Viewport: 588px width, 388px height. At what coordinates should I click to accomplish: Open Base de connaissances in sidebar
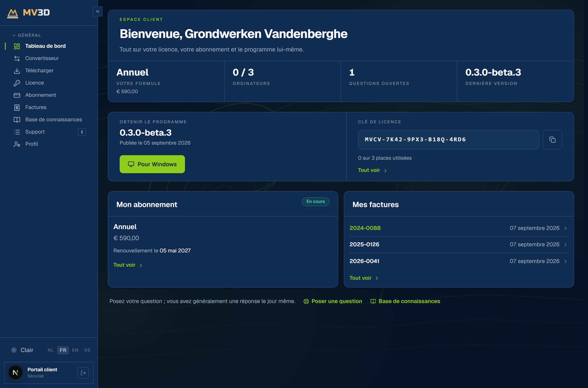(49, 119)
